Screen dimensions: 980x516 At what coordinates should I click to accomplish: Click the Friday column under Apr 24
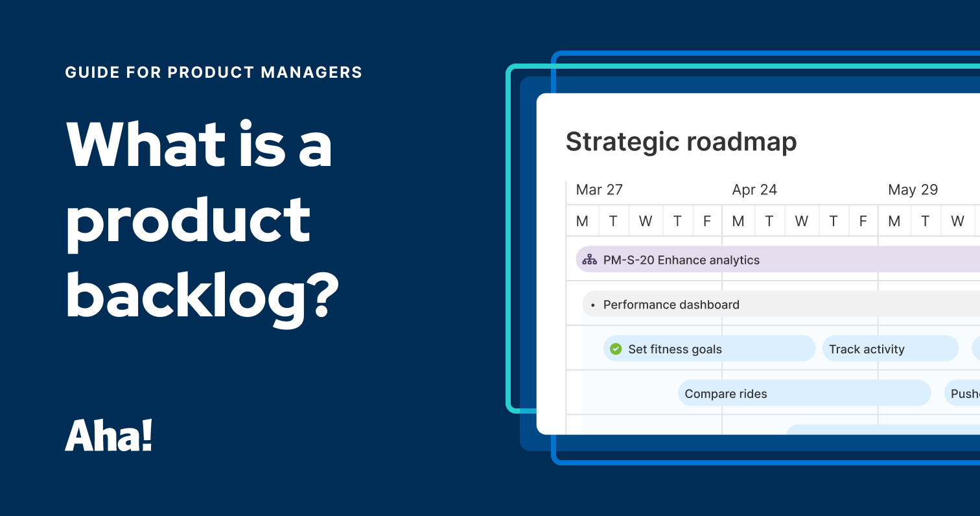coord(863,220)
